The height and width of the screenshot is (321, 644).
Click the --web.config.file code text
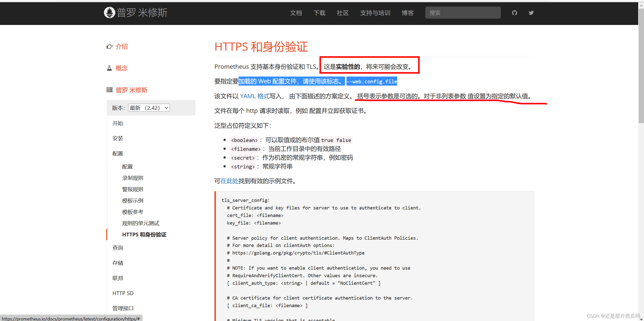[x=372, y=81]
